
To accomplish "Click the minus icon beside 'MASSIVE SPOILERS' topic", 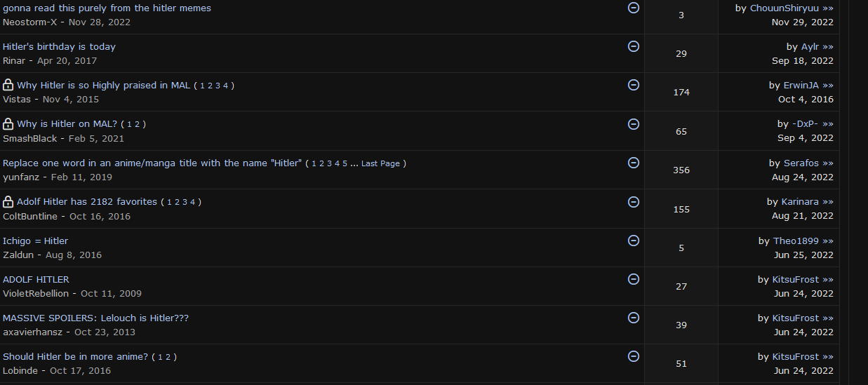I will 633,318.
